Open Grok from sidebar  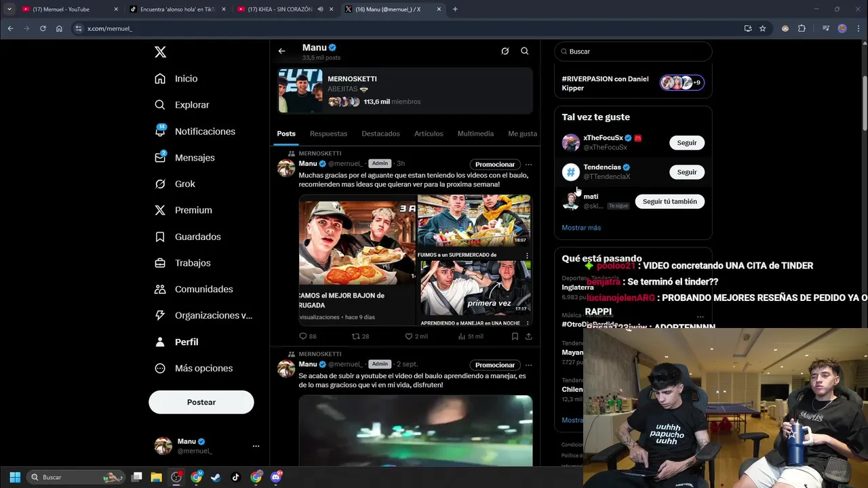click(x=175, y=184)
